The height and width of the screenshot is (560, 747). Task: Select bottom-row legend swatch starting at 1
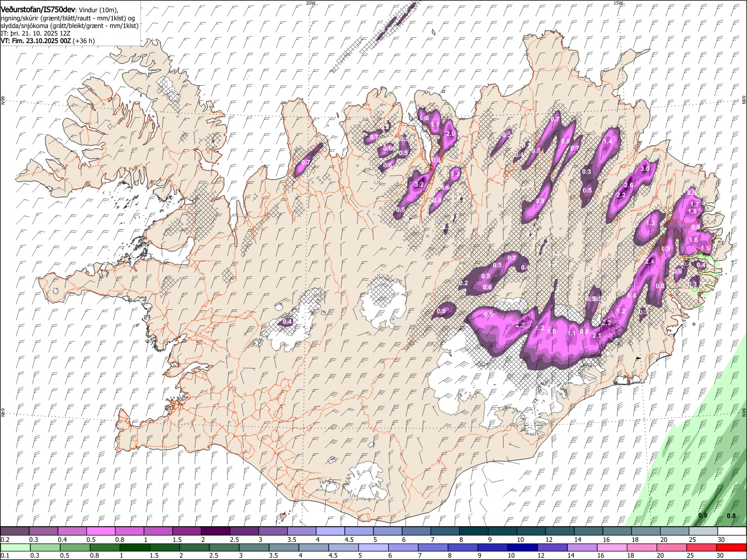click(135, 547)
